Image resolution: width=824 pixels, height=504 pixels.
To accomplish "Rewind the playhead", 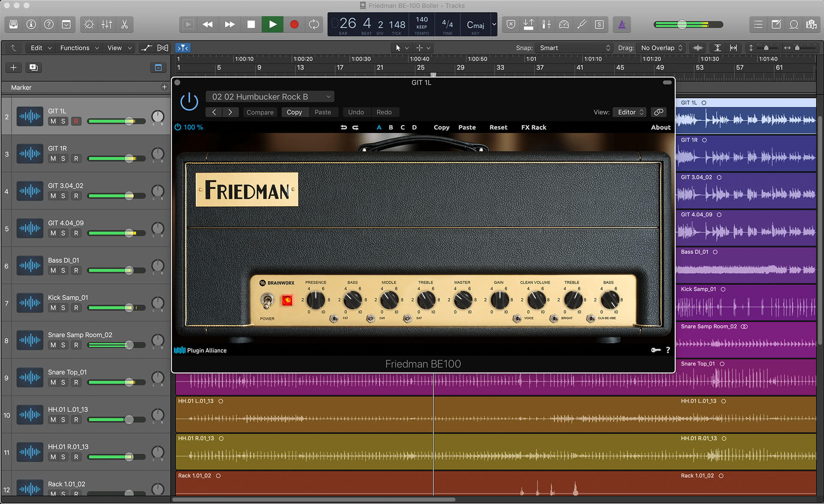I will coord(208,24).
